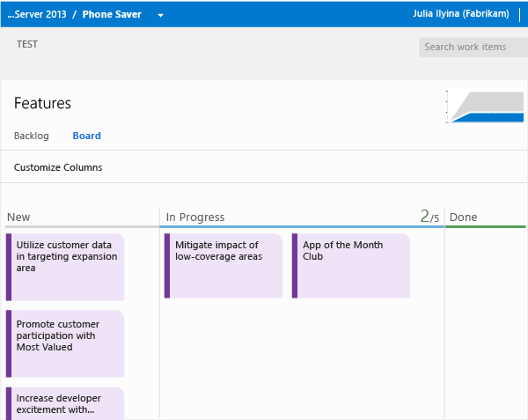
Task: Open card Utilize customer data in targeting expansion area
Action: coord(65,267)
